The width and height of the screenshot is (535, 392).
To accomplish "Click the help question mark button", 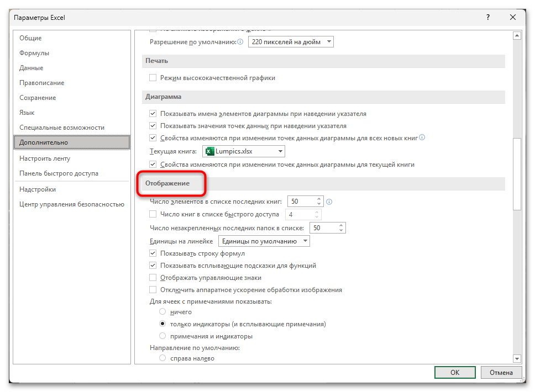I will pyautogui.click(x=487, y=18).
